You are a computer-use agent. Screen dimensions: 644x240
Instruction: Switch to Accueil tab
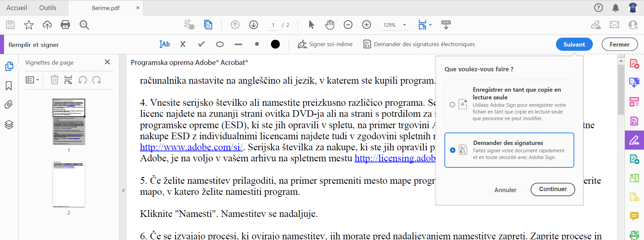(x=17, y=8)
